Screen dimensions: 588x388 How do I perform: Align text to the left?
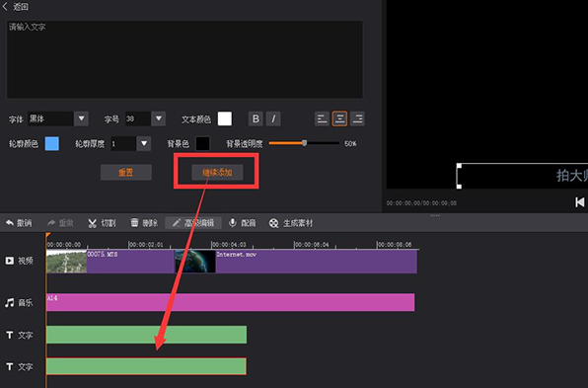[x=322, y=118]
